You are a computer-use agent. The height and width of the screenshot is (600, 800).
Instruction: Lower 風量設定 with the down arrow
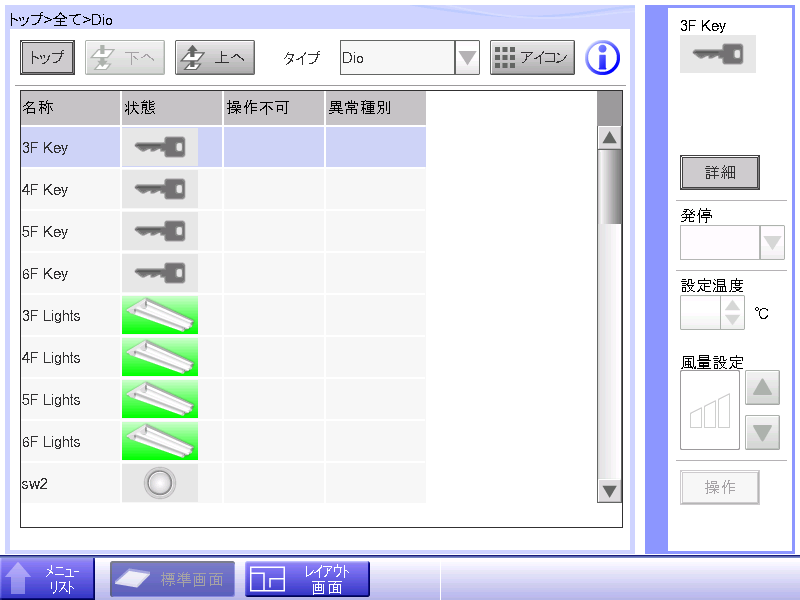coord(762,433)
